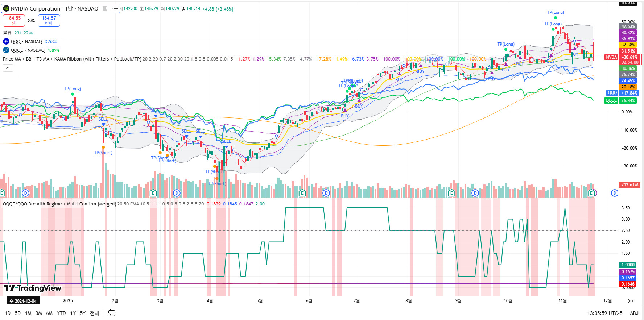The width and height of the screenshot is (644, 320).
Task: Click the QQQE symbol logo icon
Action: pyautogui.click(x=6, y=50)
